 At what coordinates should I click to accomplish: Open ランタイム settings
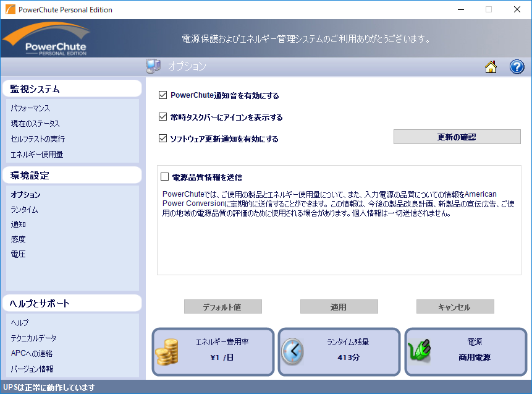click(x=24, y=210)
